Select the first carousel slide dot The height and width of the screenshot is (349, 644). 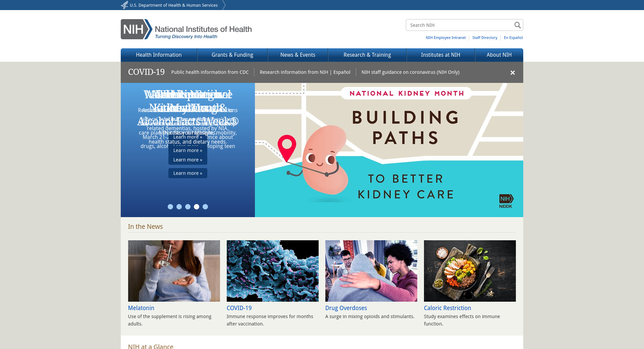[x=170, y=207]
